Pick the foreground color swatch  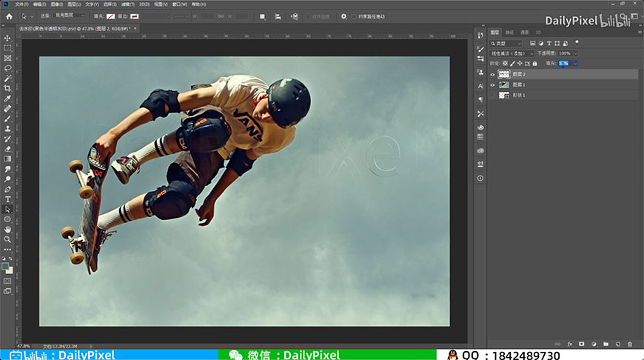click(5, 267)
